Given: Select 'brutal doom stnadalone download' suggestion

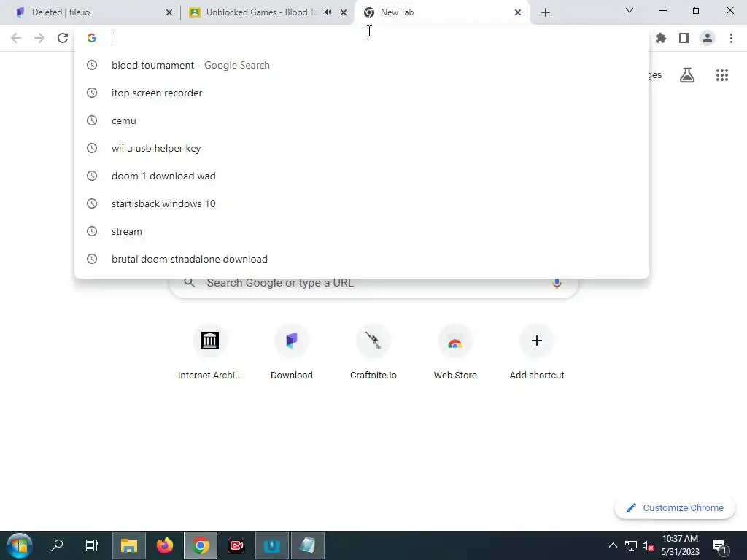Looking at the screenshot, I should coord(362,259).
